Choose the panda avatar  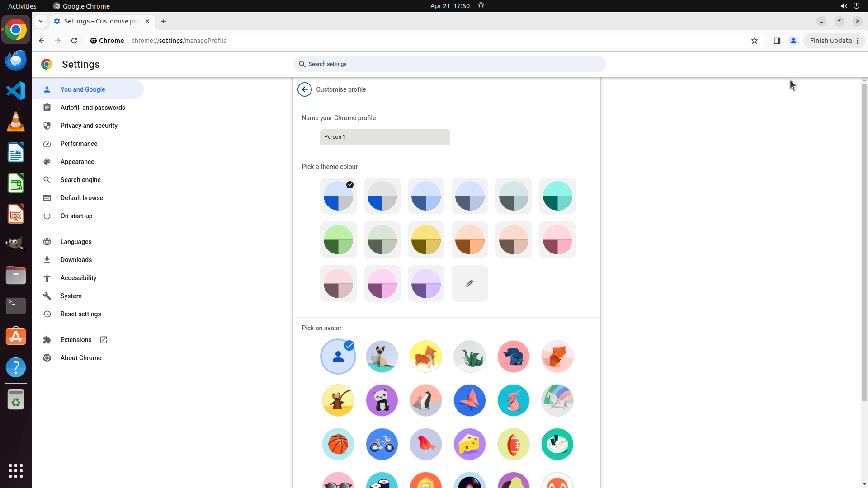pyautogui.click(x=382, y=400)
